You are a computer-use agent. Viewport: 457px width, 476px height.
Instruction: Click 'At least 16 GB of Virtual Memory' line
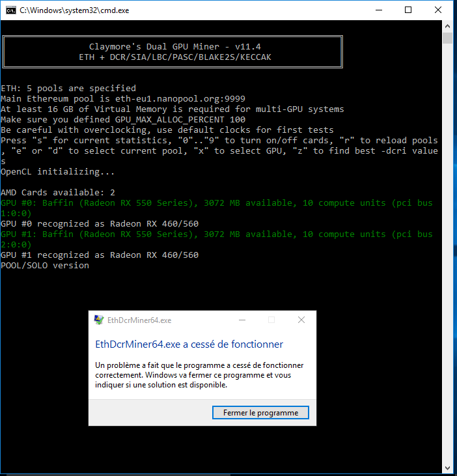point(173,109)
